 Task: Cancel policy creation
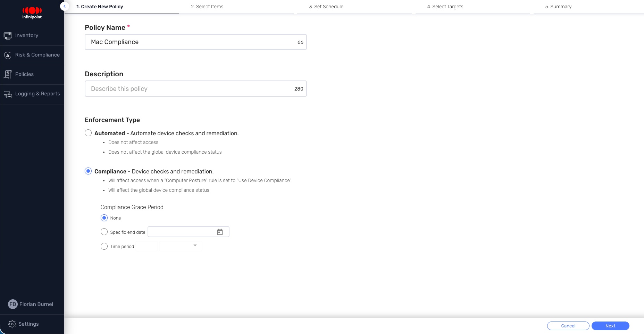tap(568, 326)
